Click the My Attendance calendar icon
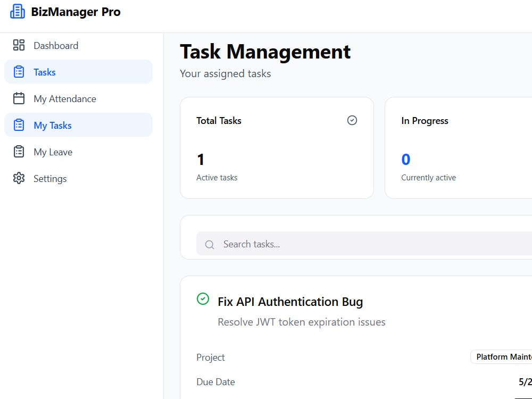This screenshot has height=399, width=532. point(19,98)
